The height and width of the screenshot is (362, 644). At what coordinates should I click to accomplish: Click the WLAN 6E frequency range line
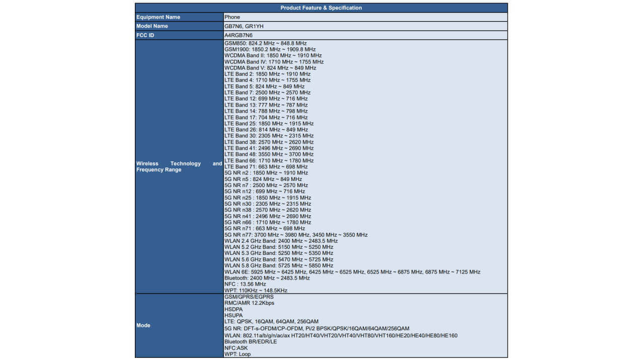tap(352, 272)
